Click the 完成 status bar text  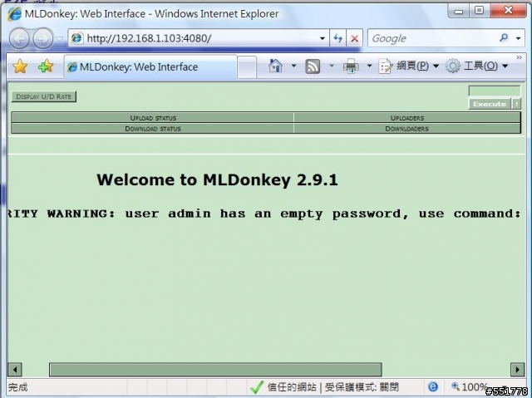click(x=18, y=387)
